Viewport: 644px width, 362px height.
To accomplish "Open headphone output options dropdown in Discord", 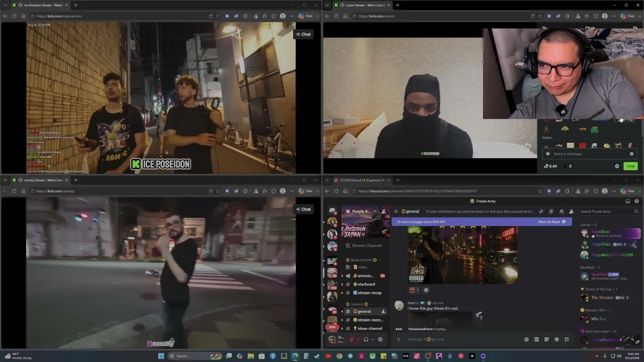I will click(372, 339).
